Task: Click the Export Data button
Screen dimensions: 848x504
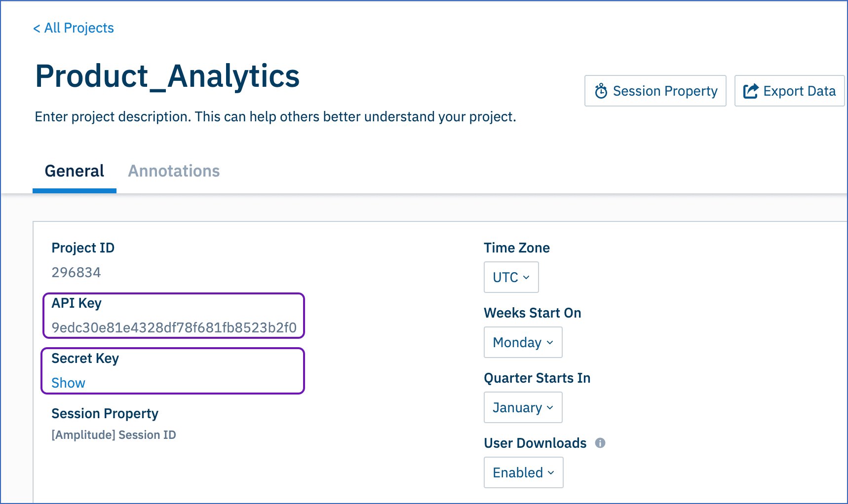Action: (x=789, y=91)
